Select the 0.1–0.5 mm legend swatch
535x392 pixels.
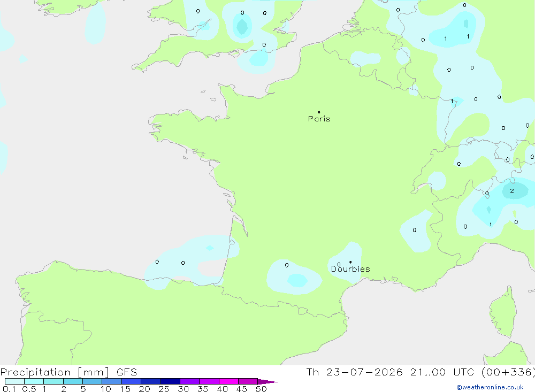point(14,381)
